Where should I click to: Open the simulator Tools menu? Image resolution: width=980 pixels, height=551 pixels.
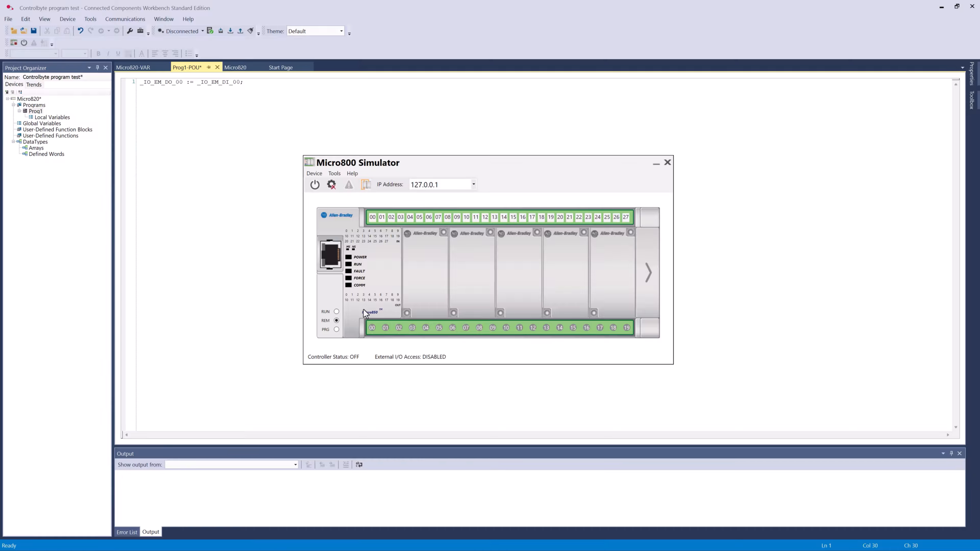coord(334,173)
